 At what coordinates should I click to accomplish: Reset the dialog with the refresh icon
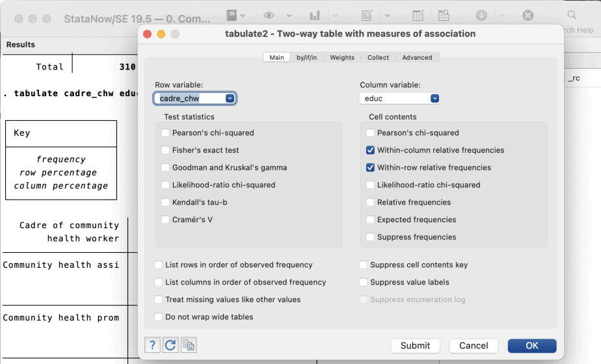(x=170, y=345)
